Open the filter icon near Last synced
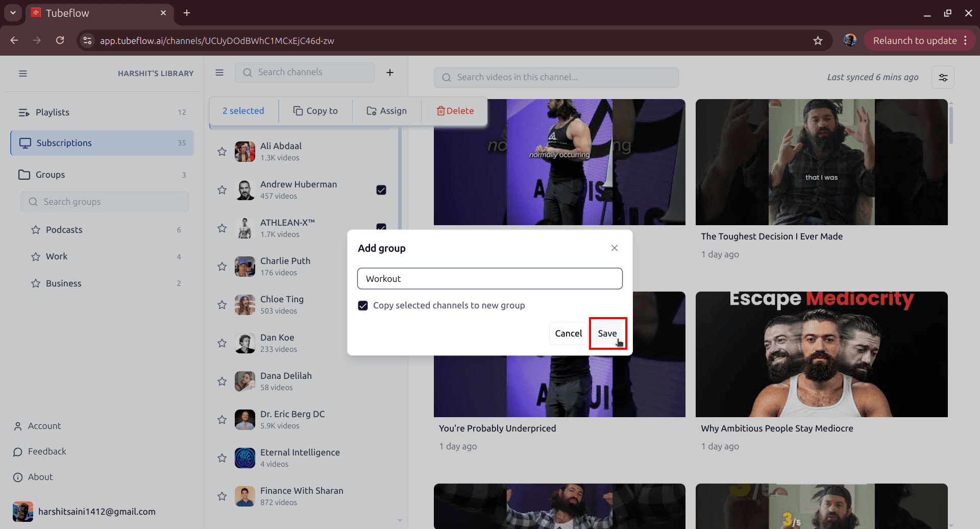This screenshot has width=980, height=529. tap(943, 77)
